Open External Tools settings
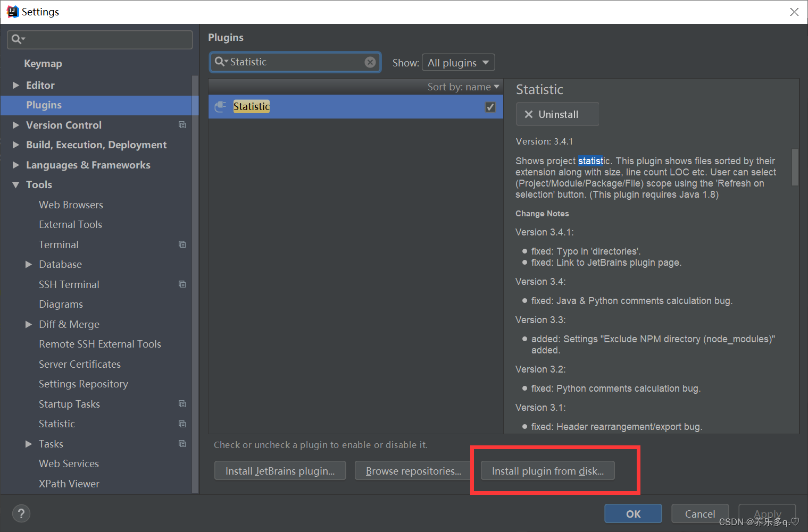The width and height of the screenshot is (808, 532). point(70,224)
